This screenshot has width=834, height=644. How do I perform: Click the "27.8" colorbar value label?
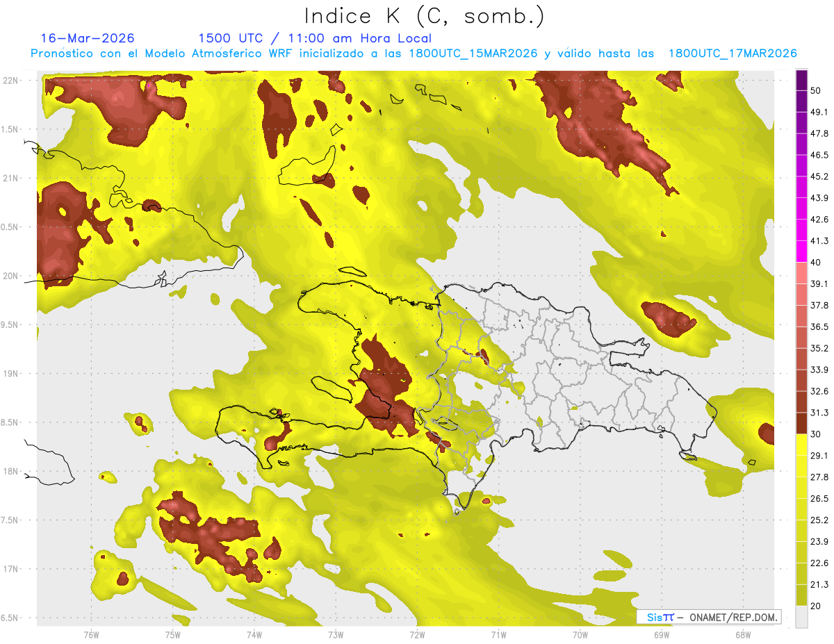[x=820, y=477]
